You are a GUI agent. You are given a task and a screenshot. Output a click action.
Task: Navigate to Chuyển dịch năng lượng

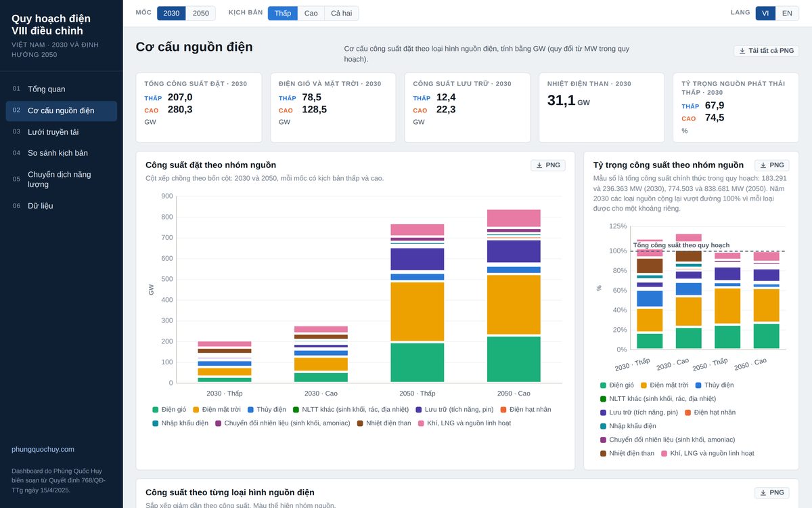coord(62,179)
